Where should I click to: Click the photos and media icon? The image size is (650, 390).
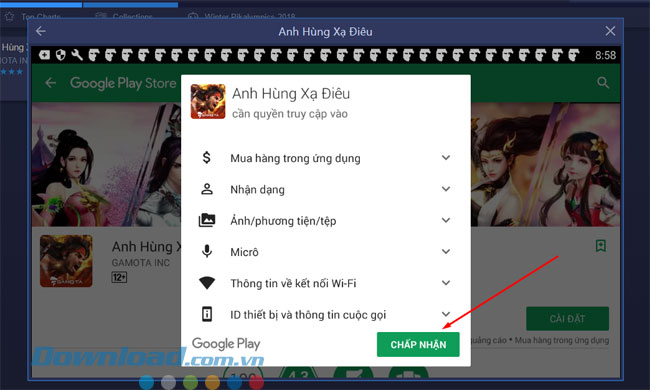(x=207, y=220)
